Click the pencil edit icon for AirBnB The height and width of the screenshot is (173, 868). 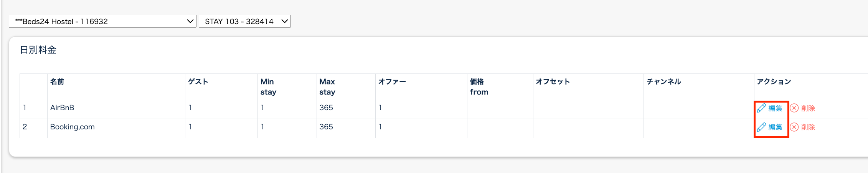761,108
